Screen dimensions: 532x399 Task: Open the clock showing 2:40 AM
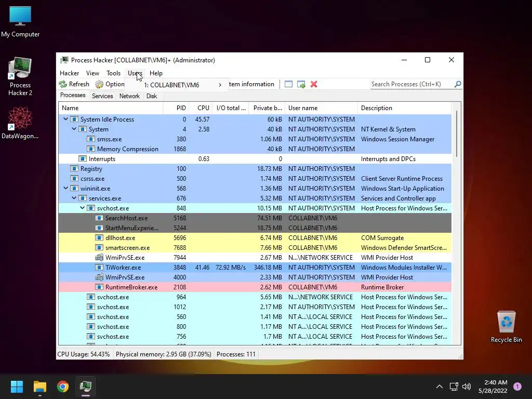tap(493, 387)
